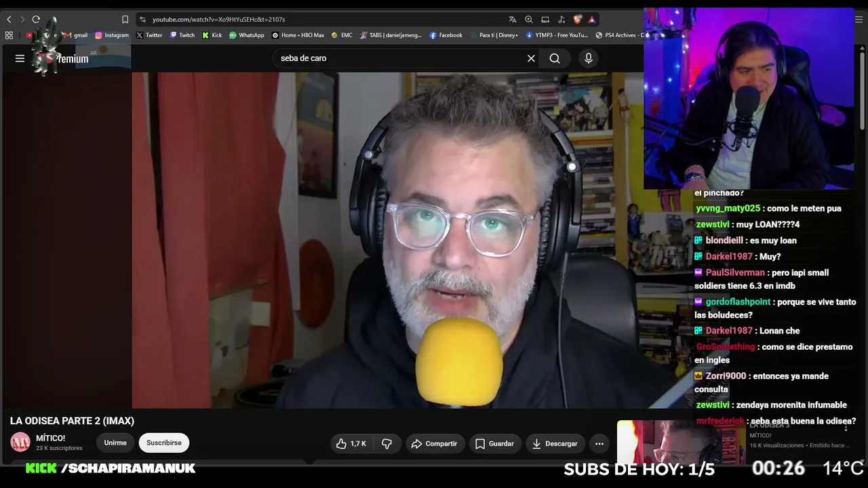Open the Twitch bookmark
Image resolution: width=868 pixels, height=488 pixels.
coord(182,35)
